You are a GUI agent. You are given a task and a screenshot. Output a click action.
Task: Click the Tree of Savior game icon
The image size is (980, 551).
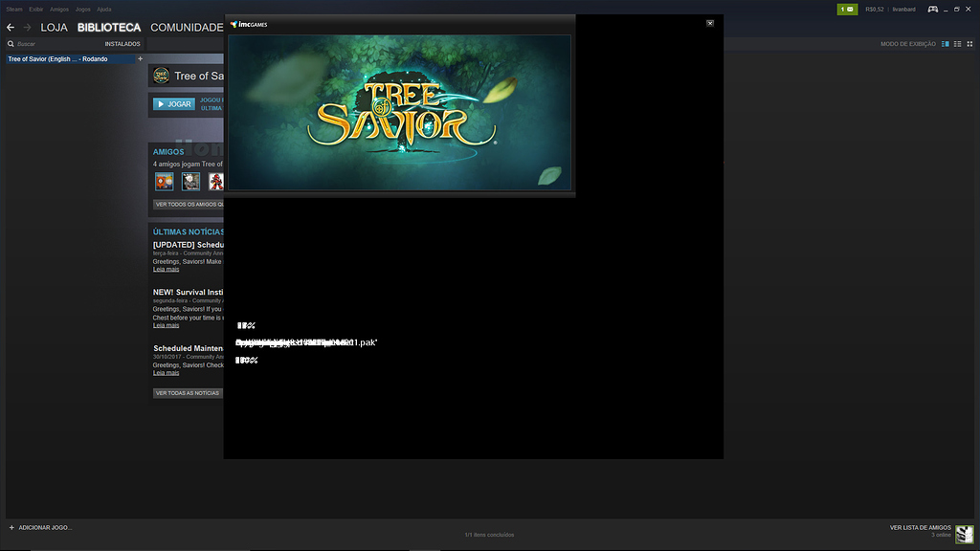(x=162, y=76)
